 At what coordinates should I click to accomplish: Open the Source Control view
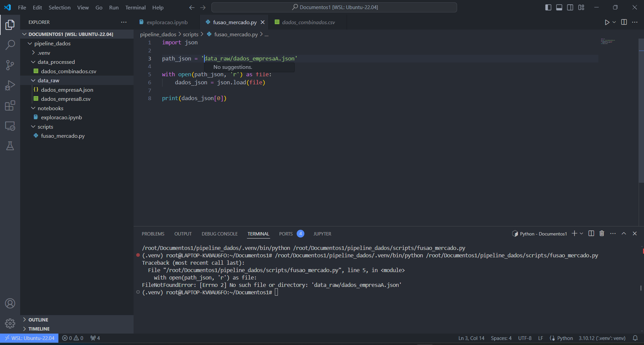pyautogui.click(x=10, y=65)
